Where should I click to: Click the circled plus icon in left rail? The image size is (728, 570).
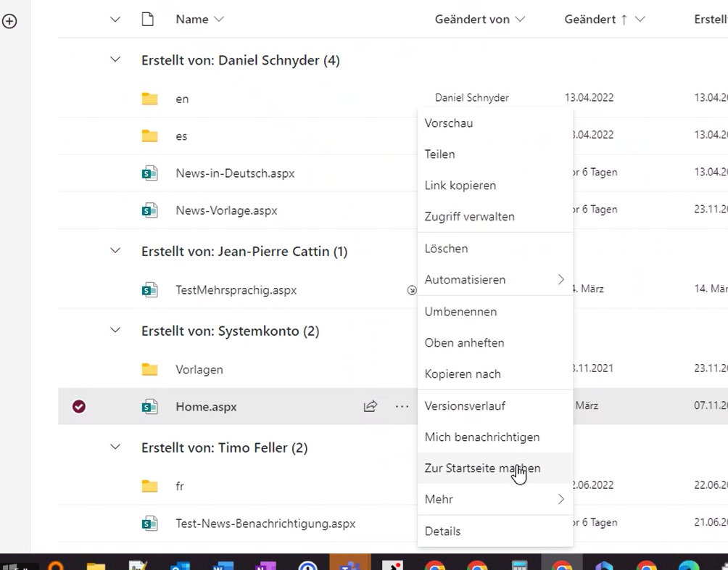point(9,21)
